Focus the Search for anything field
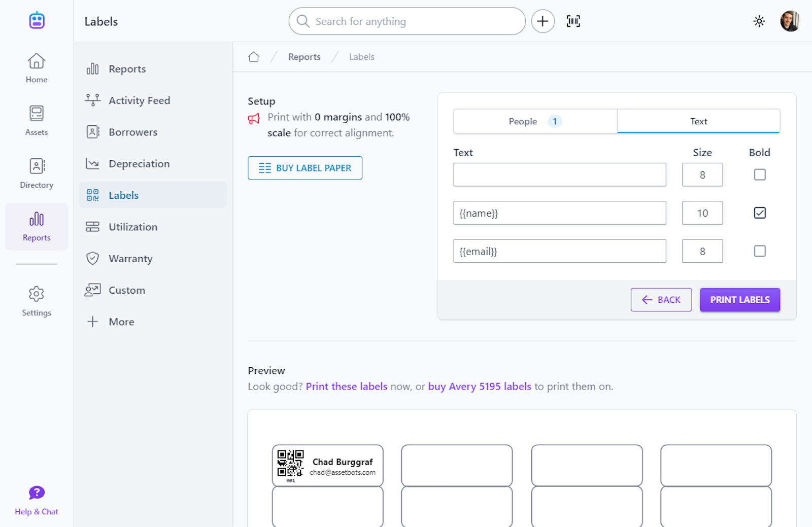Image resolution: width=812 pixels, height=527 pixels. pos(407,21)
